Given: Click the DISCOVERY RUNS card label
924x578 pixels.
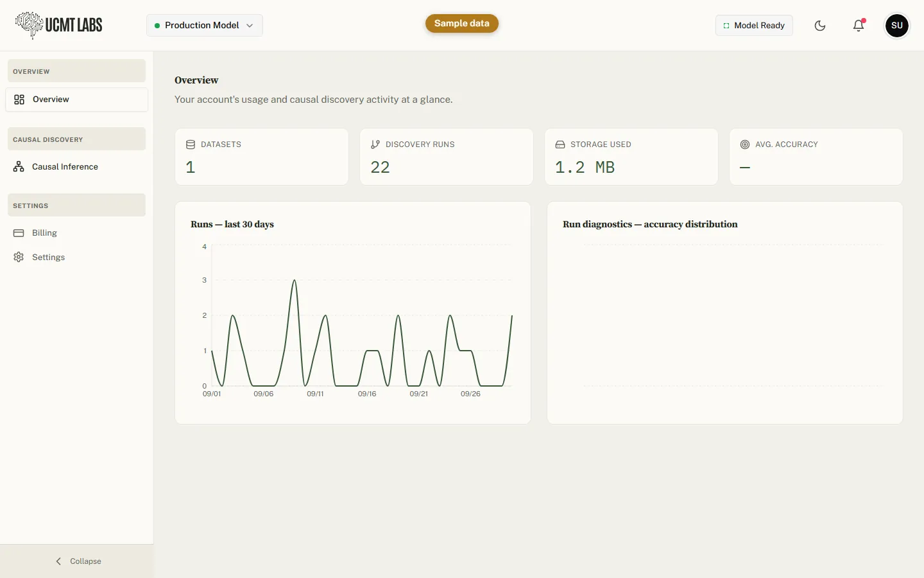Looking at the screenshot, I should [420, 144].
